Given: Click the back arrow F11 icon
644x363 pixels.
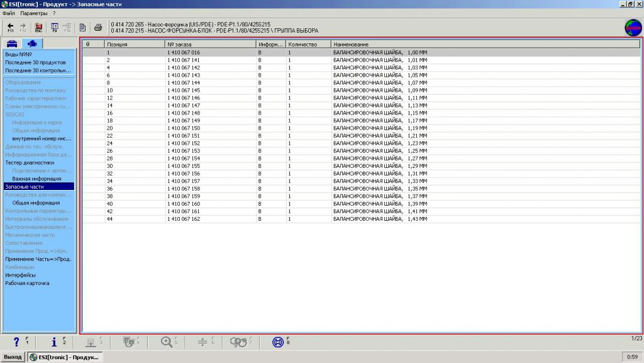Looking at the screenshot, I should click(11, 26).
